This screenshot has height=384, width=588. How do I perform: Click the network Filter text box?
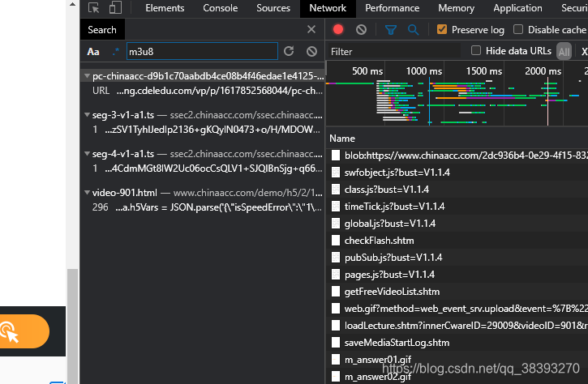(394, 51)
